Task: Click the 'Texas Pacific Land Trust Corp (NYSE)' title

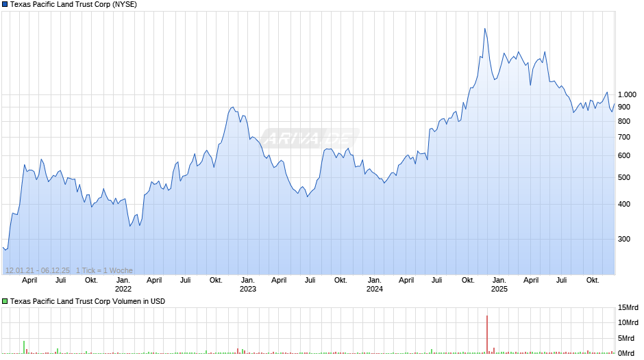Action: [73, 5]
